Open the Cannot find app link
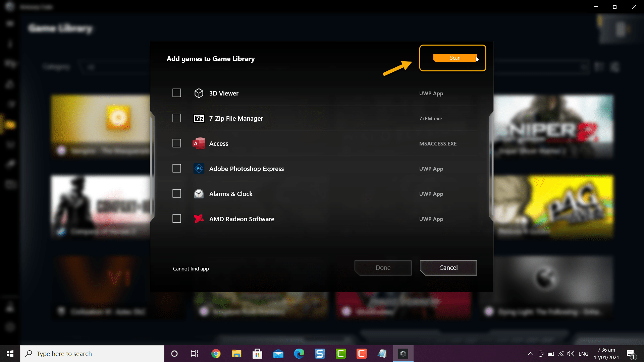 191,269
